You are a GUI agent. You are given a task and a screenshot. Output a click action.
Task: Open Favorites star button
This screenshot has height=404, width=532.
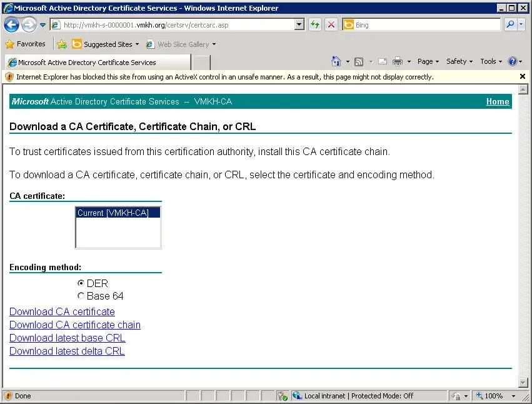[x=26, y=44]
